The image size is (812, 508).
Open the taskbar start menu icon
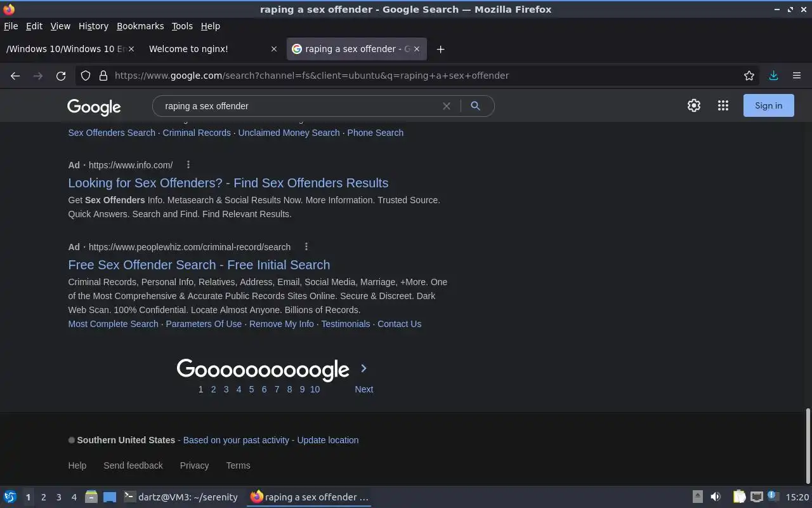click(10, 497)
